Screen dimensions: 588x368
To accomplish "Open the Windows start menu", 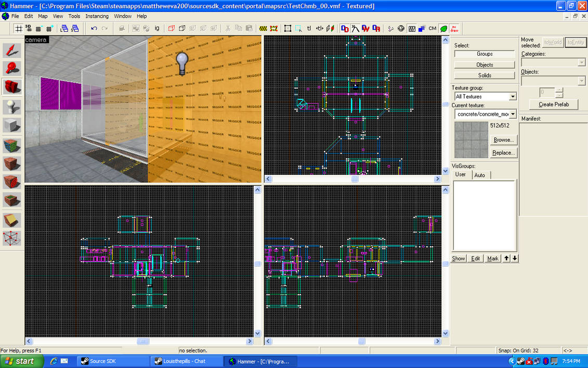I will tap(21, 361).
